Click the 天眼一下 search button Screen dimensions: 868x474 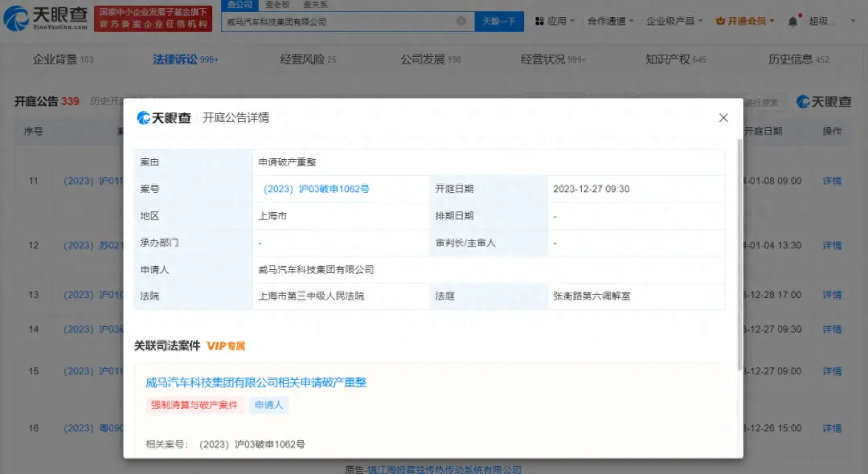click(x=499, y=21)
